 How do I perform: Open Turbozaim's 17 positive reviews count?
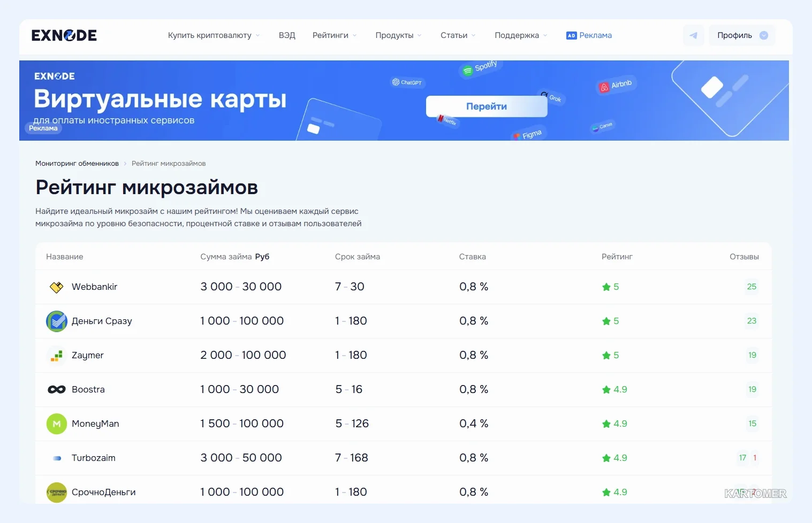742,458
